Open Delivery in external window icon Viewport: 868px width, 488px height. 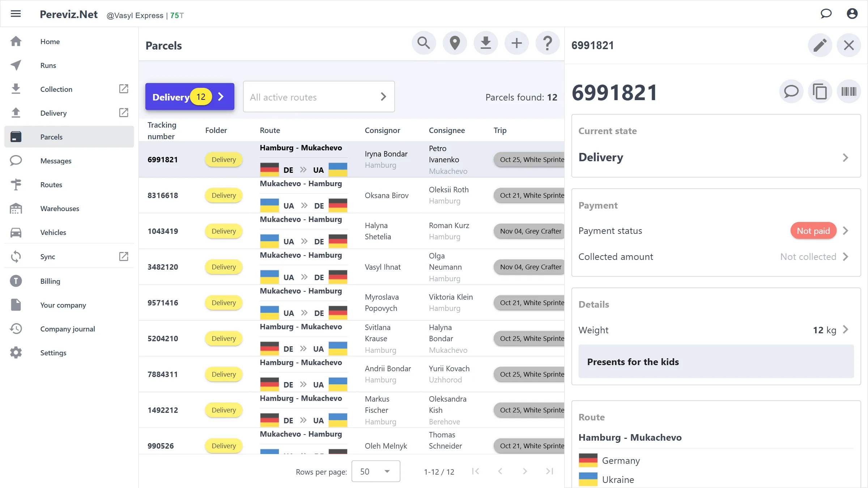[124, 113]
